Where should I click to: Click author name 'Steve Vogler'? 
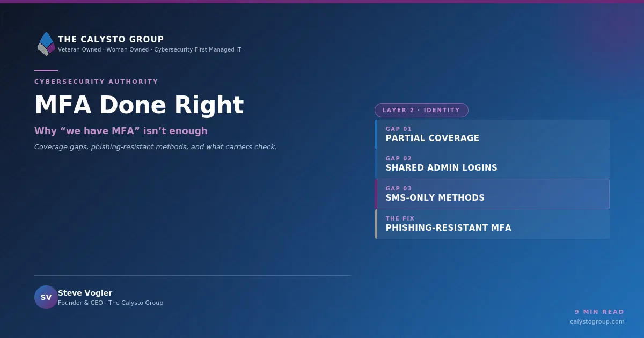click(85, 293)
